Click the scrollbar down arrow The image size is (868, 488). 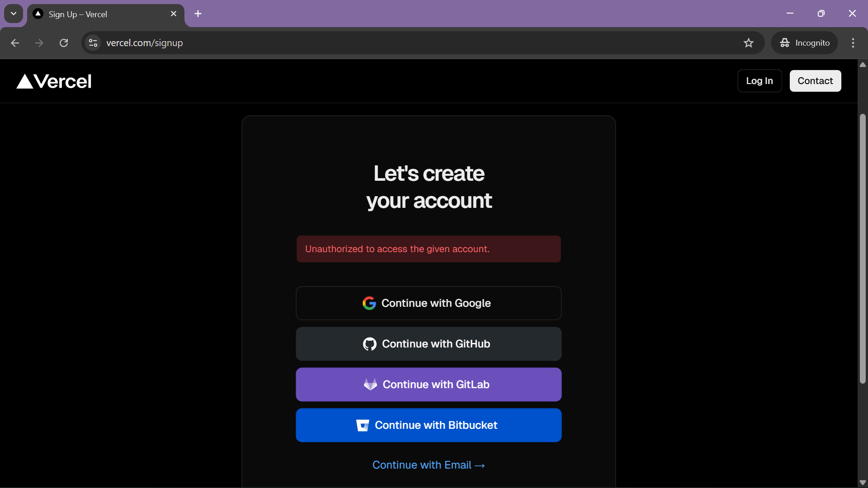click(863, 482)
